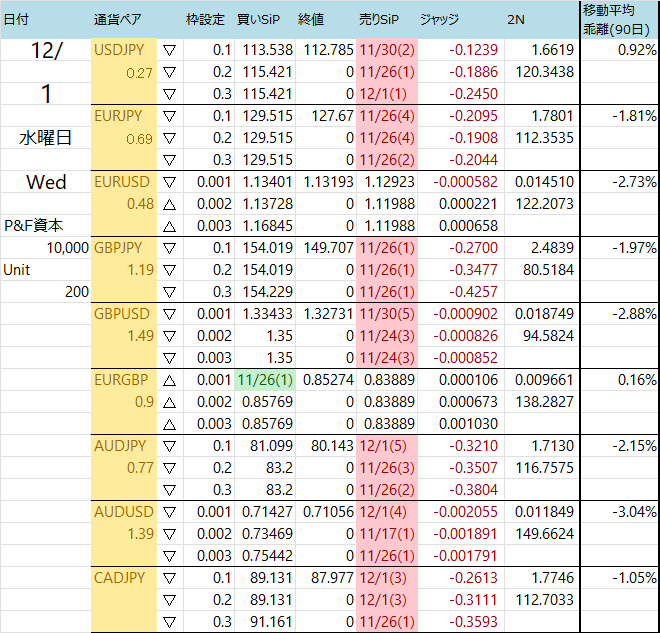
Task: Click the Unit value 200
Action: [77, 292]
